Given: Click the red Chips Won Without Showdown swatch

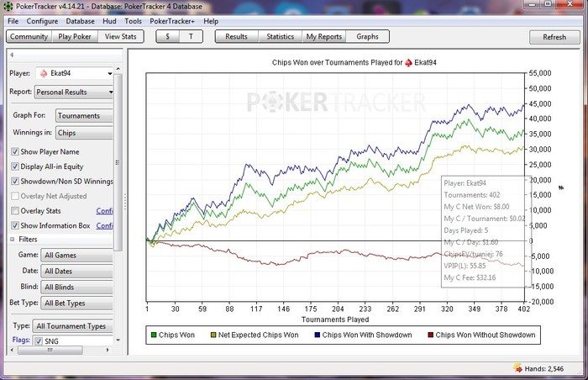Looking at the screenshot, I should (x=430, y=335).
